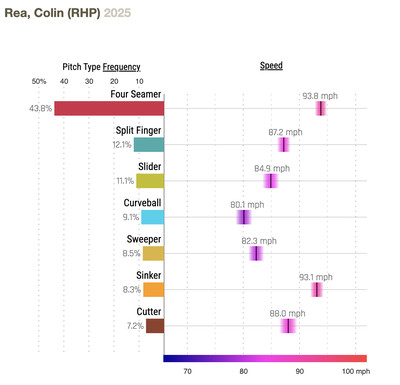The width and height of the screenshot is (400, 385).
Task: Select the teal Split Finger frequency bar
Action: coord(149,145)
